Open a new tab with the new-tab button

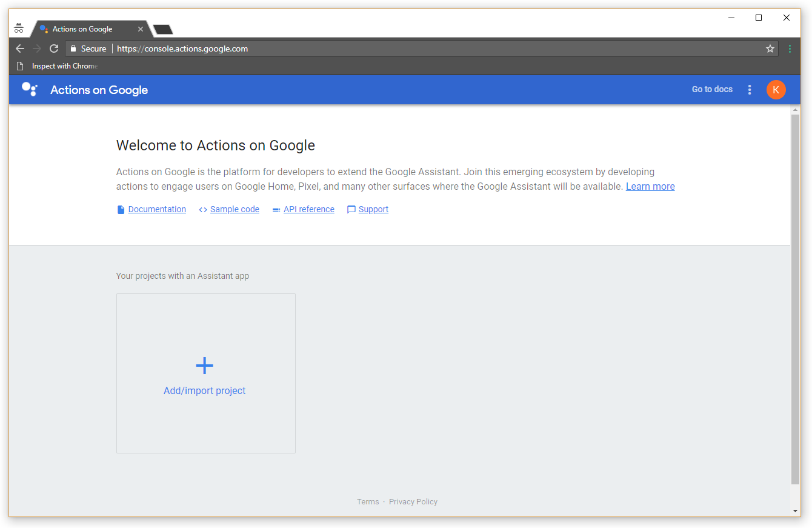pyautogui.click(x=162, y=30)
